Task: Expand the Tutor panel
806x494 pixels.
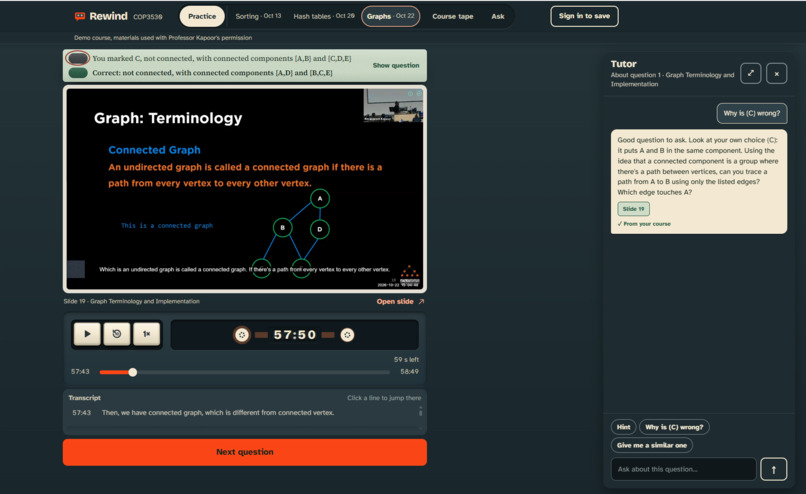Action: tap(750, 74)
